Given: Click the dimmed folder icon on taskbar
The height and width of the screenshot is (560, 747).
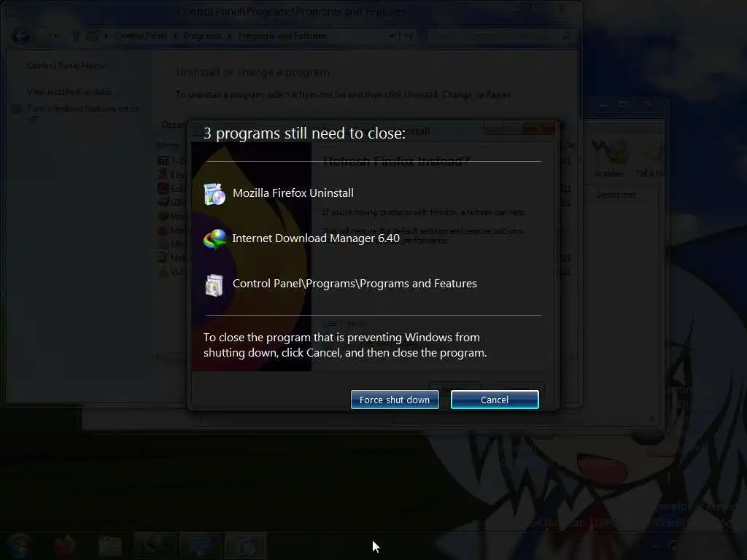Looking at the screenshot, I should pos(110,546).
